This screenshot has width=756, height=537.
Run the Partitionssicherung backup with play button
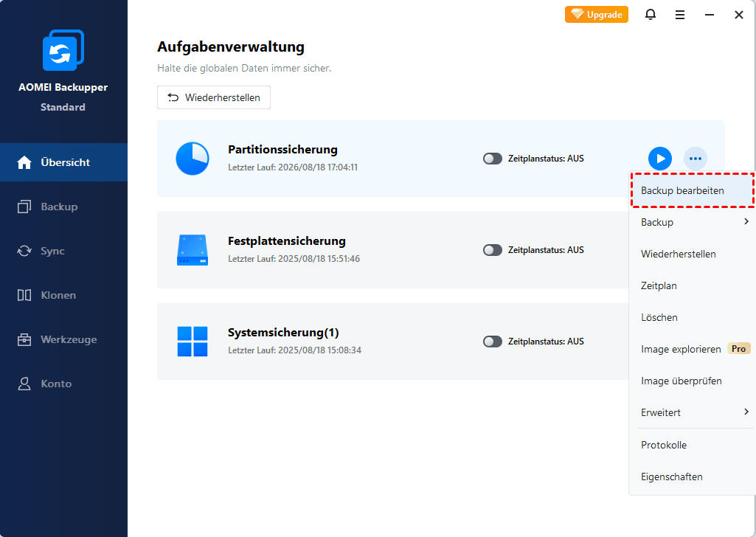[x=660, y=159]
